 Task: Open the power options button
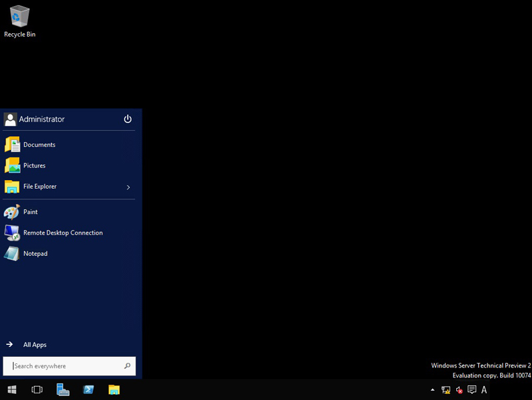click(x=128, y=119)
